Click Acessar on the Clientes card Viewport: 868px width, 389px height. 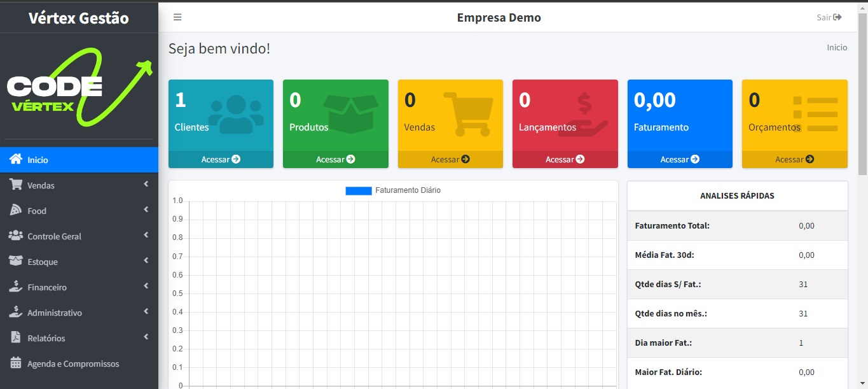(221, 159)
